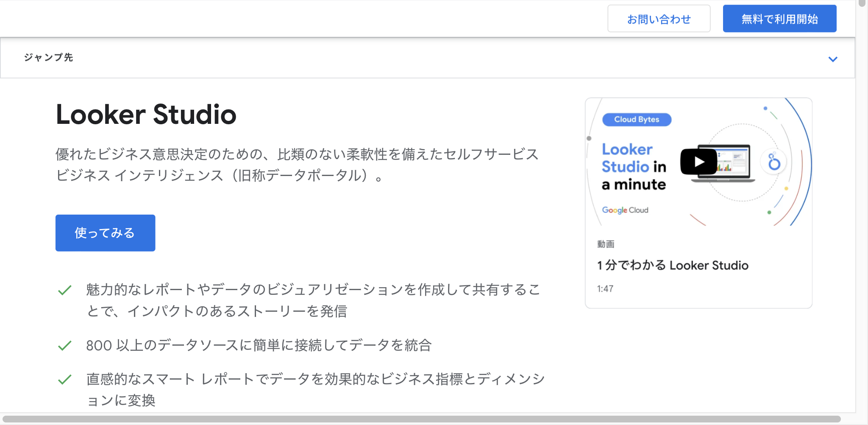
Task: Click the Looker Studio page heading
Action: click(x=146, y=115)
